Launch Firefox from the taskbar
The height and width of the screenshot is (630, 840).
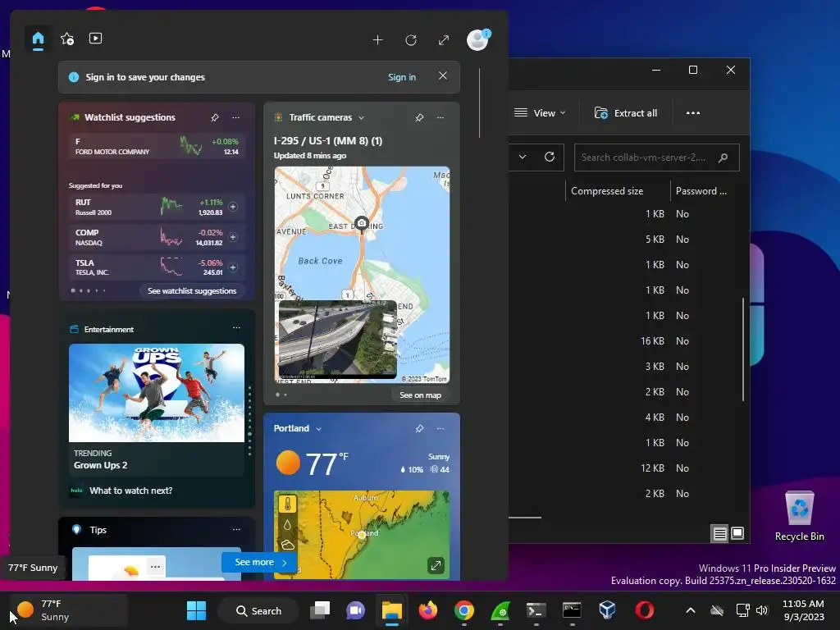(428, 610)
